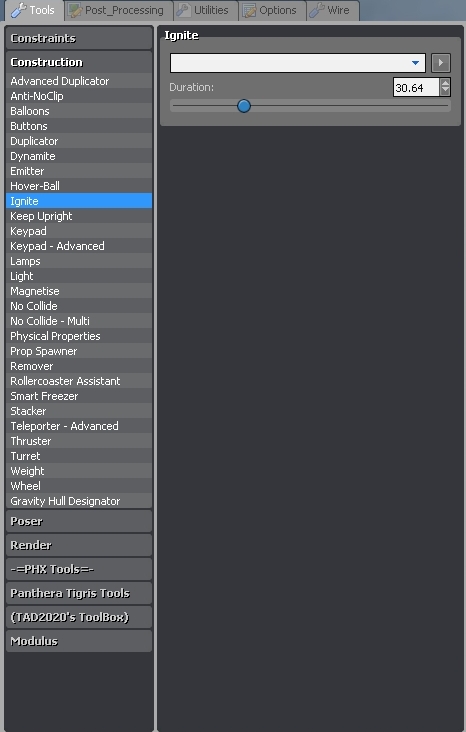Expand the Constraints category
466x732 pixels.
(x=79, y=38)
